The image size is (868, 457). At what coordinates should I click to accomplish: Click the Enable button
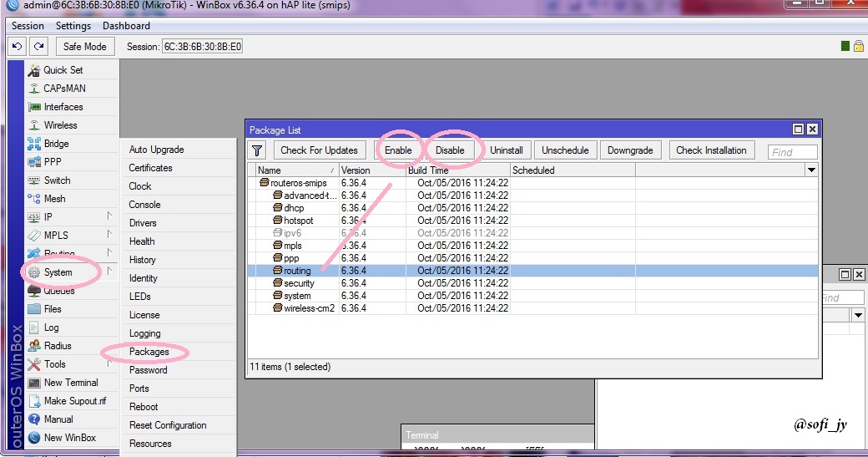[398, 150]
